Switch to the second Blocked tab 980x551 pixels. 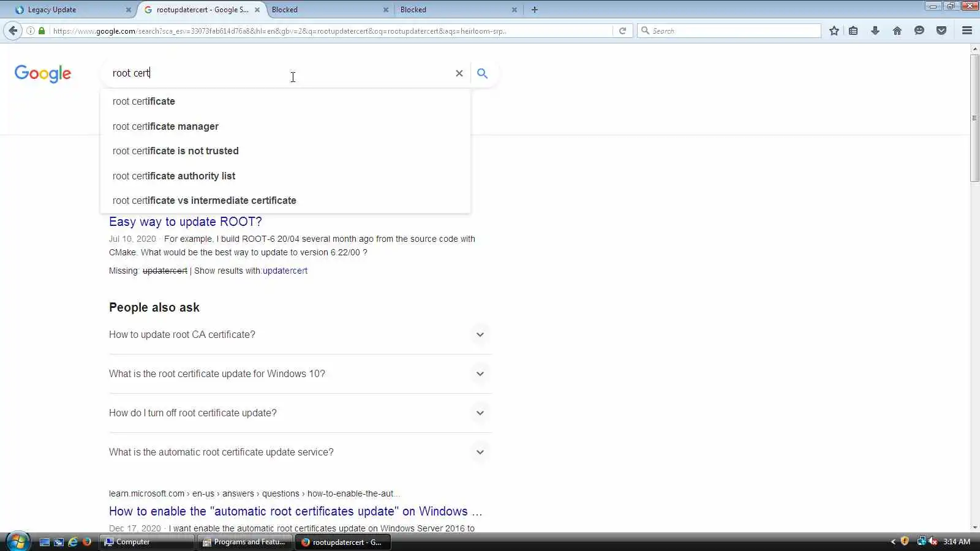point(458,10)
